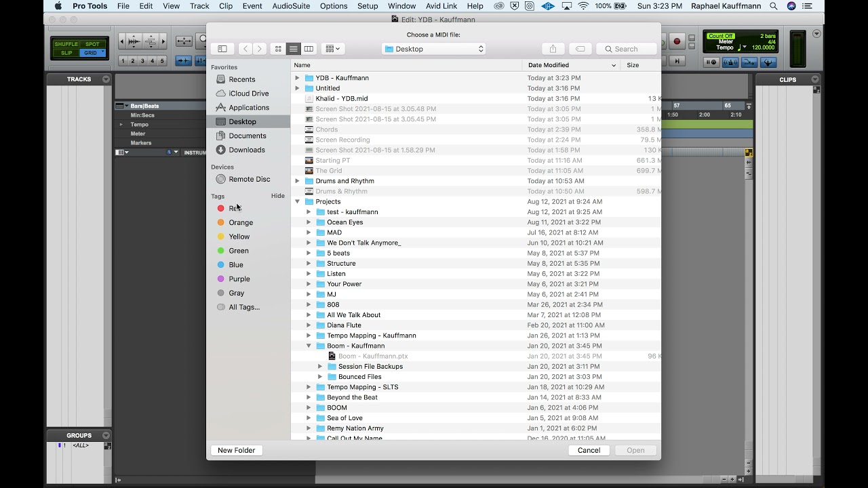Viewport: 868px width, 488px height.
Task: Open the Track menu
Action: (199, 6)
